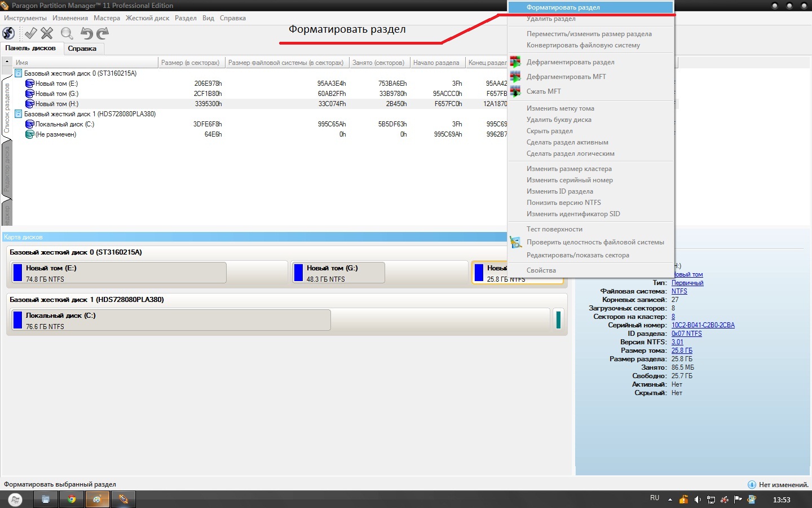Open the Инструменты menu
Viewport: 812px width, 508px height.
click(25, 18)
